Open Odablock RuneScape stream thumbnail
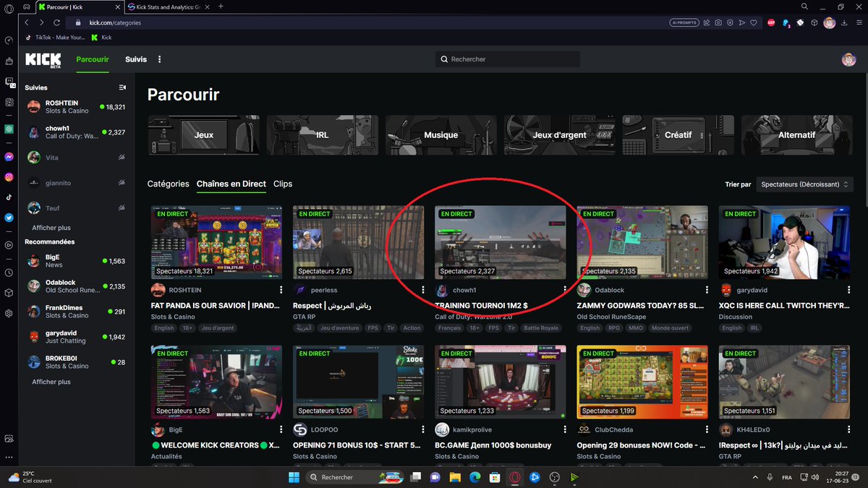This screenshot has width=868, height=488. 641,242
